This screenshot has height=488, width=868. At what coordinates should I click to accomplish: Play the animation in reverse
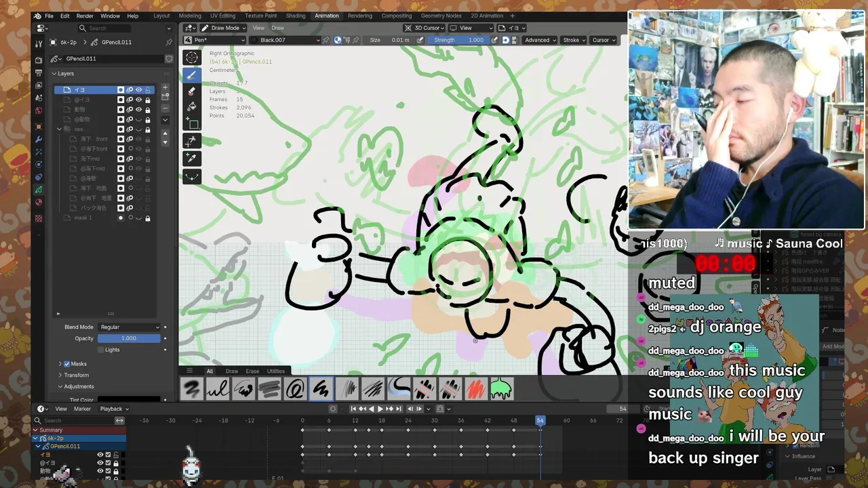(371, 409)
